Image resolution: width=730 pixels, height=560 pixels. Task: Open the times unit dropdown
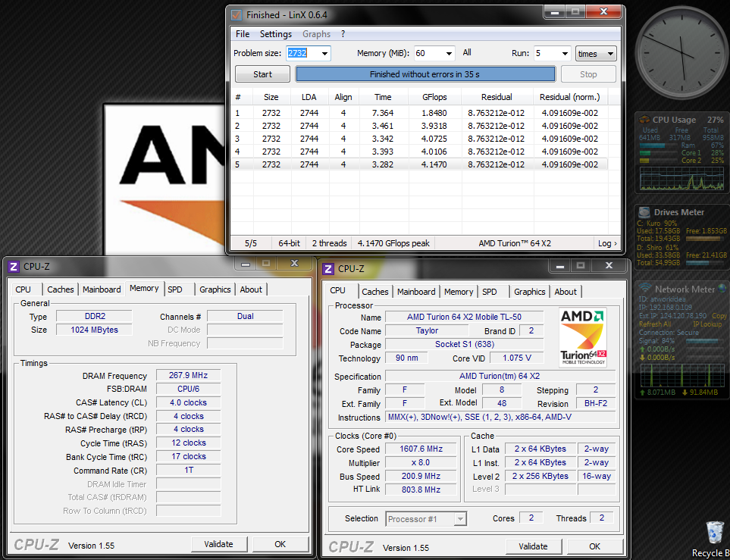[609, 54]
